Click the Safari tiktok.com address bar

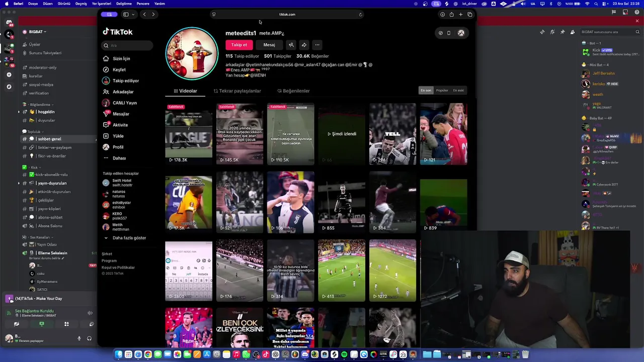click(x=287, y=15)
